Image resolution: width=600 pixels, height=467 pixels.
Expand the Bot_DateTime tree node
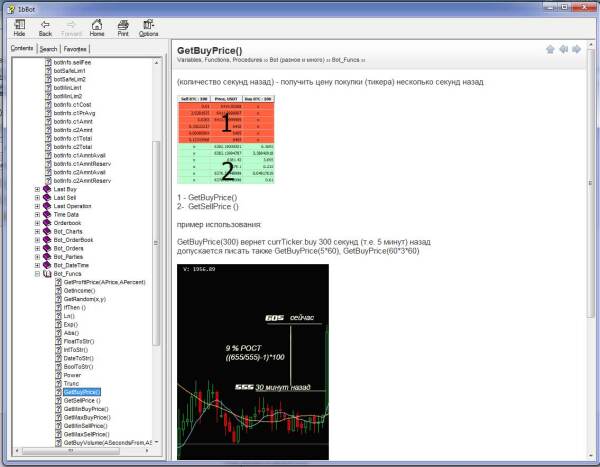[x=38, y=264]
